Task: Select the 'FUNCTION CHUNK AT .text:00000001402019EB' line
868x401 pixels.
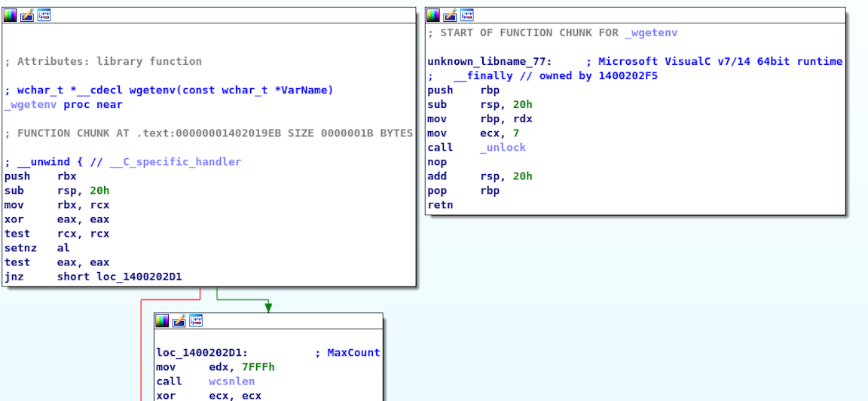Action: click(209, 133)
